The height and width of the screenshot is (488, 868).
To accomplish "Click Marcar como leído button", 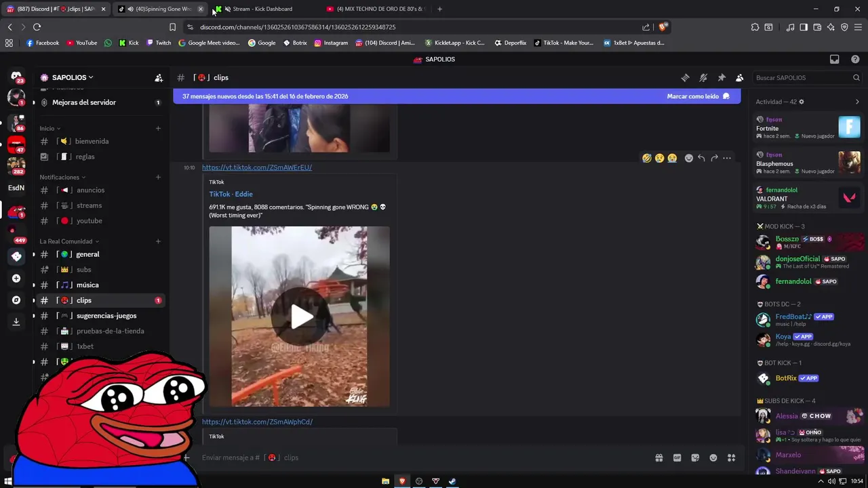I will click(x=698, y=96).
